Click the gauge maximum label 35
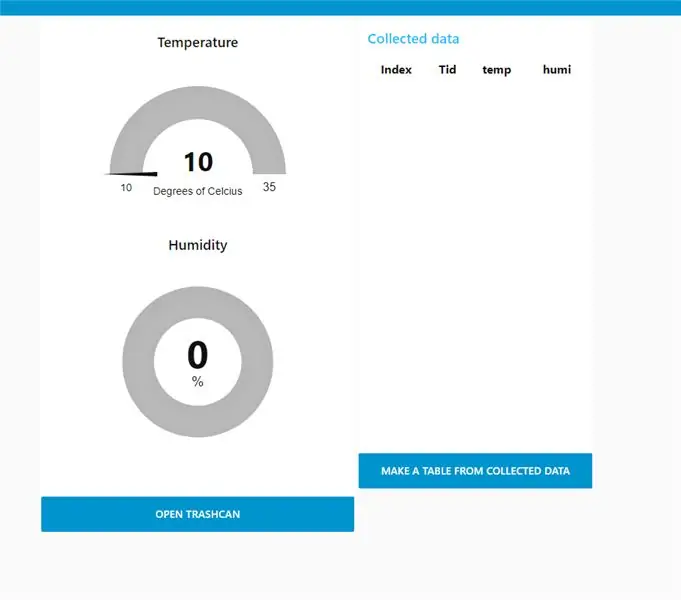The width and height of the screenshot is (681, 600). point(269,187)
